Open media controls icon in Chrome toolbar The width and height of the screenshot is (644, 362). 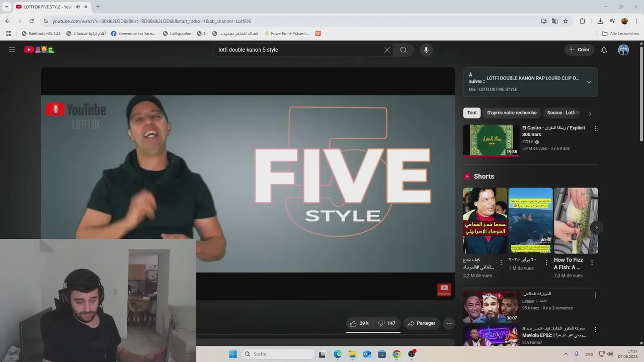[x=612, y=21]
